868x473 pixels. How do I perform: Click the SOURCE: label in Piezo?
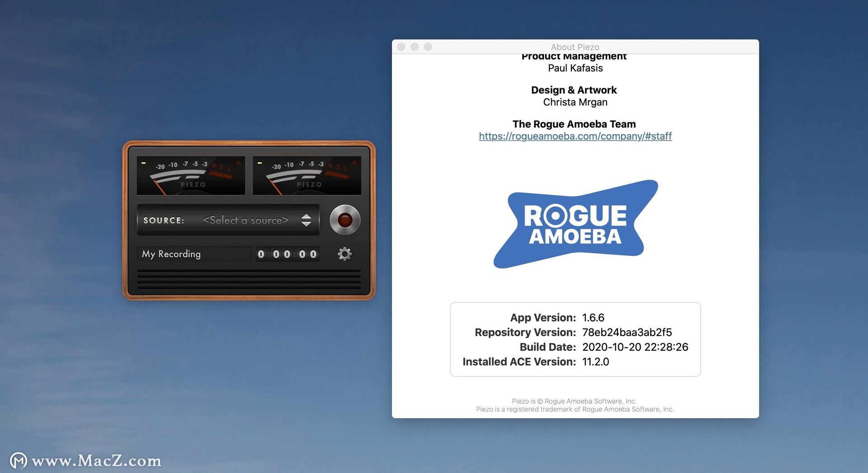pos(164,221)
